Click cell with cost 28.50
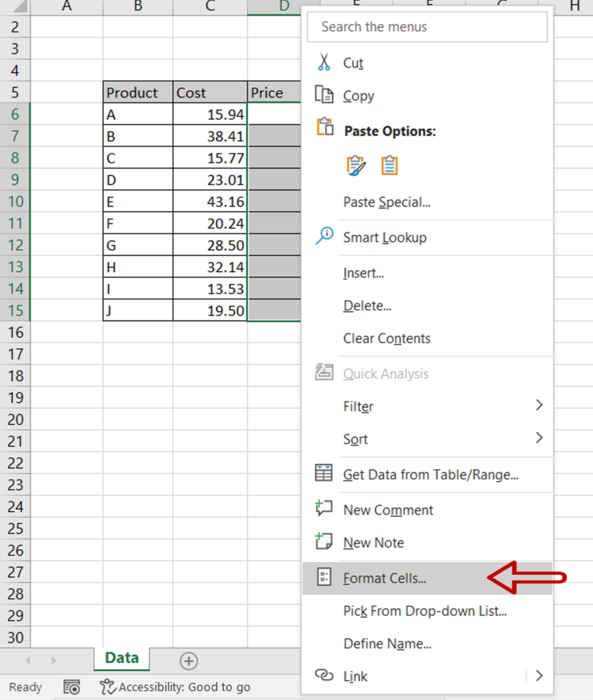The height and width of the screenshot is (700, 593). (210, 245)
